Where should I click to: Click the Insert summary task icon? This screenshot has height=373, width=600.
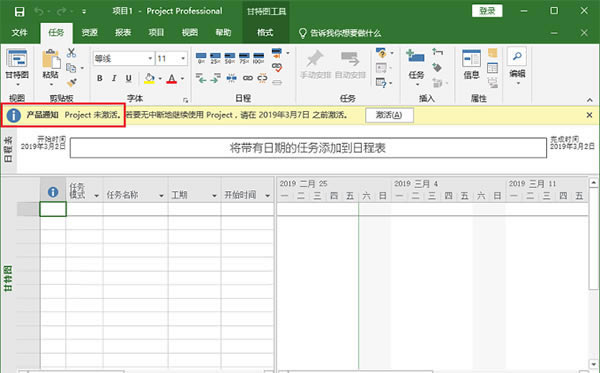tap(437, 52)
